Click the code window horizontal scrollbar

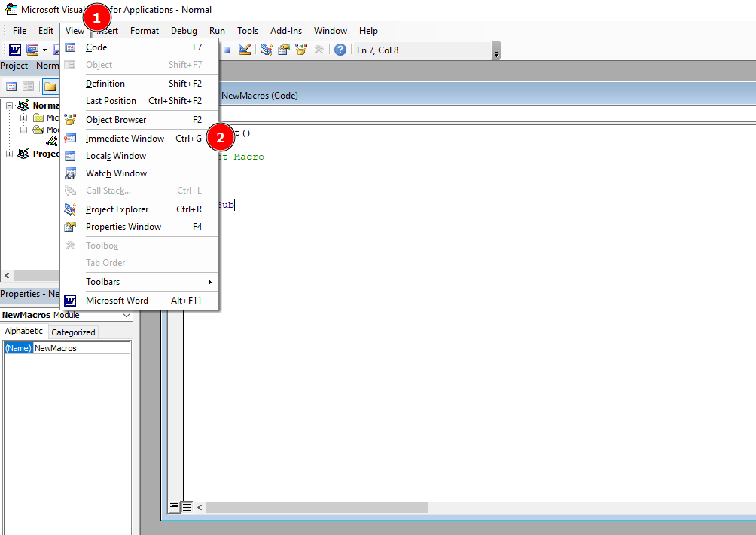point(316,507)
